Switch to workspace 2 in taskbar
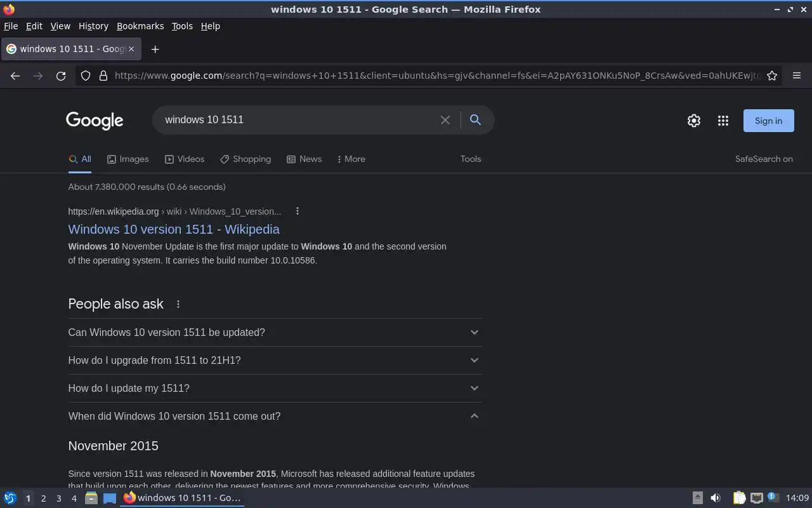Viewport: 812px width, 508px height. pos(43,498)
